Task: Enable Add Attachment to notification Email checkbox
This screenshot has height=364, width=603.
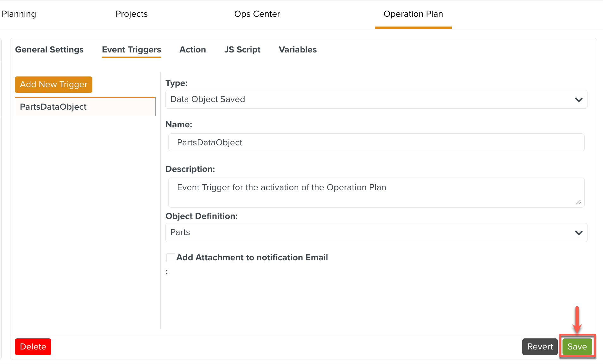Action: 171,258
